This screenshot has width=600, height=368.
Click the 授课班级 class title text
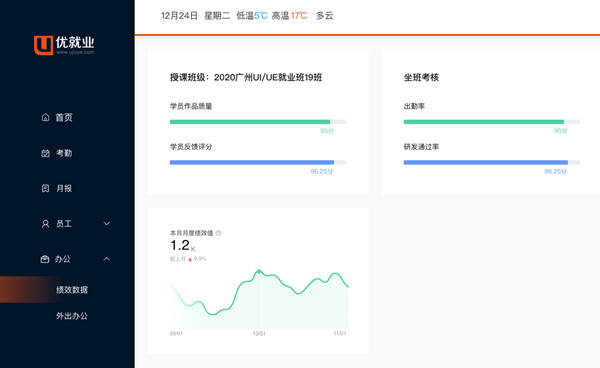click(x=246, y=77)
